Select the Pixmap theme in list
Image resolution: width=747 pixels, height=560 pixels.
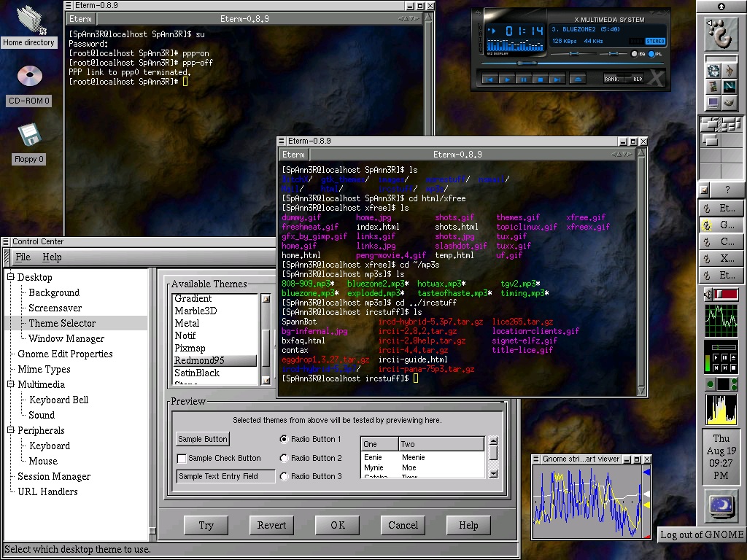[214, 348]
